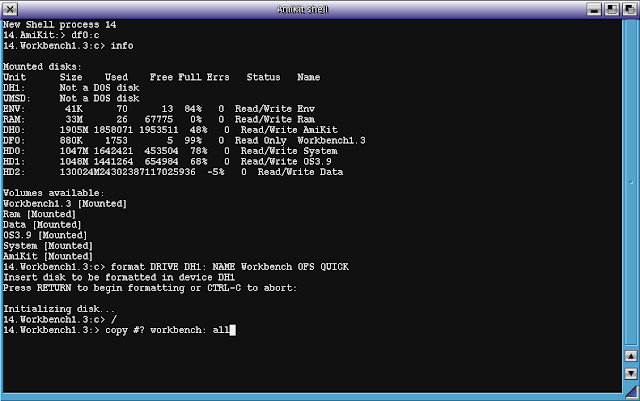Image resolution: width=640 pixels, height=401 pixels.
Task: Click the zoom gadget in title bar
Action: [x=611, y=9]
